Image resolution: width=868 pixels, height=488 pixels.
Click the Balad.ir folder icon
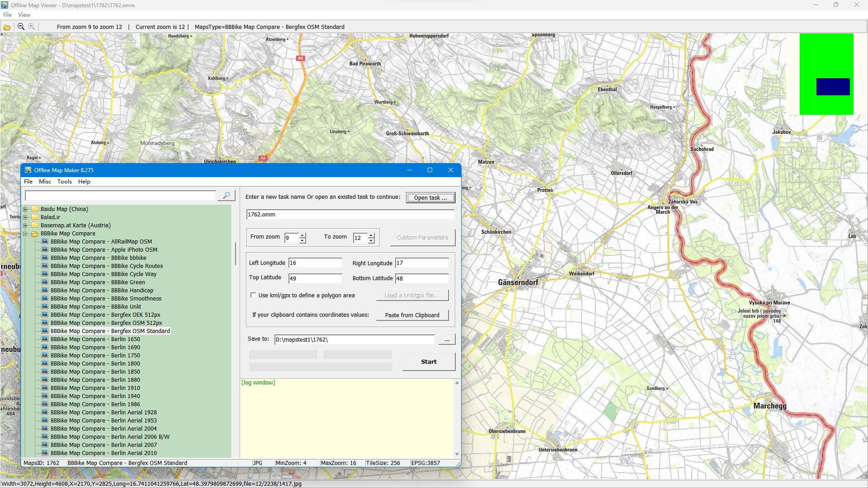[35, 217]
